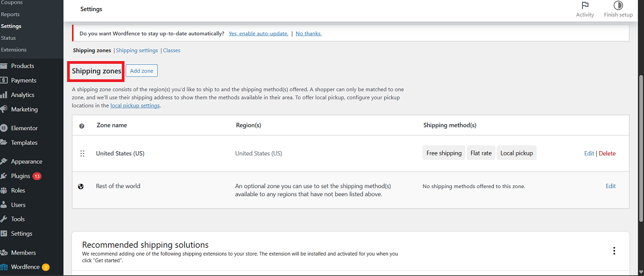This screenshot has height=276, width=644.
Task: Click the globe icon for Rest of the world
Action: coord(81,187)
